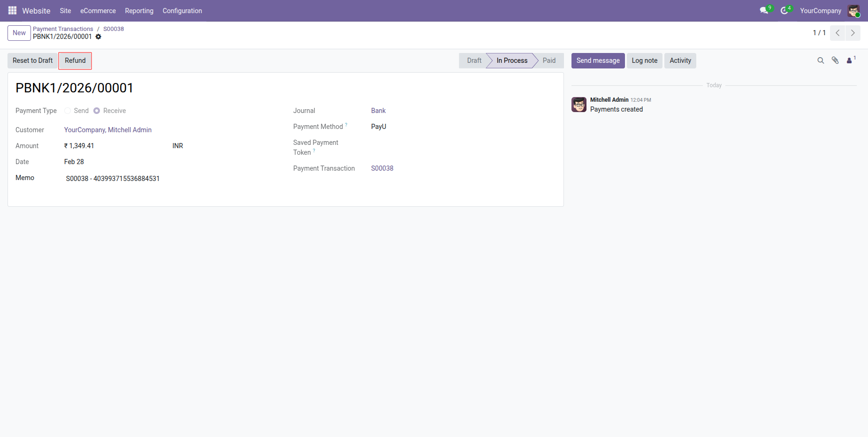Click the Payments created message text
868x437 pixels.
tap(617, 109)
